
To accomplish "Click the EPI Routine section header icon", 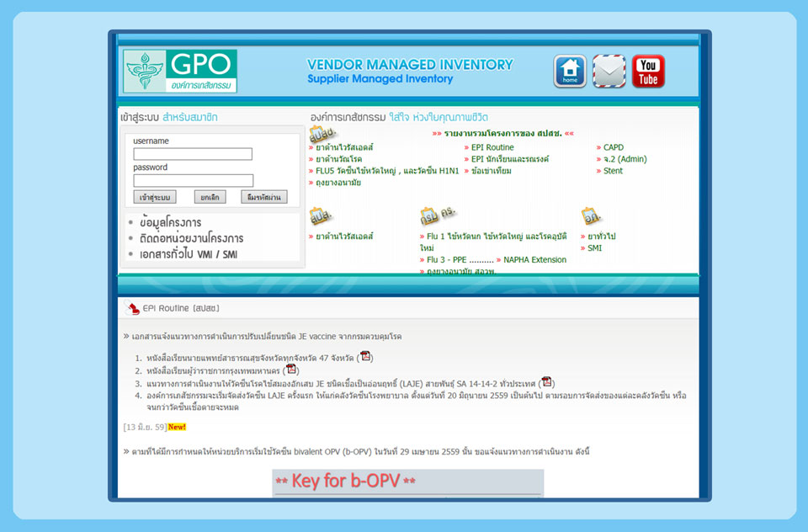I will click(132, 308).
